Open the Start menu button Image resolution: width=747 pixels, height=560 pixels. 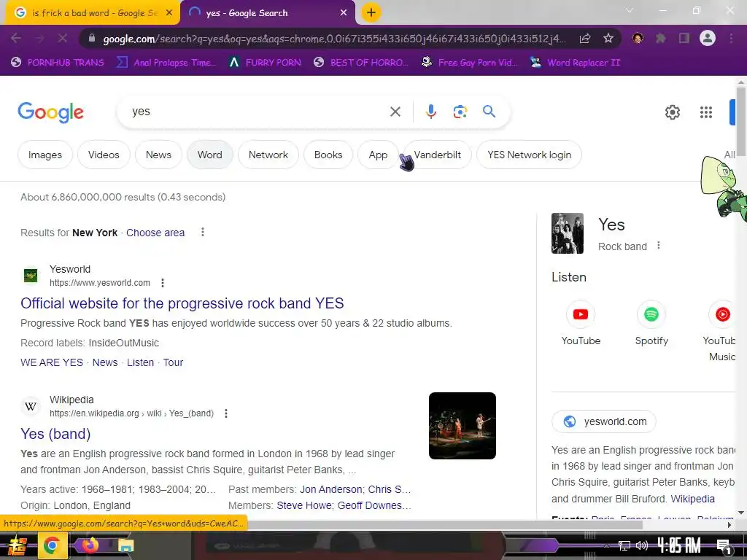click(x=16, y=545)
